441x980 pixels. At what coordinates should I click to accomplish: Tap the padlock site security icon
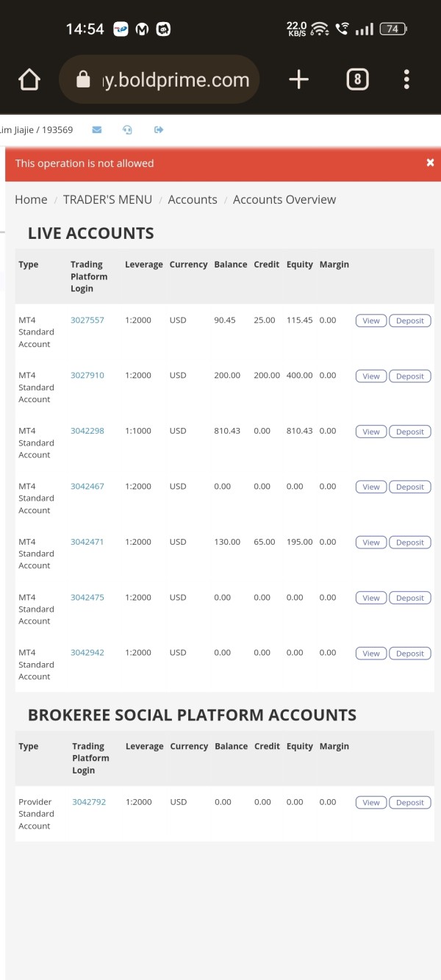click(x=83, y=79)
